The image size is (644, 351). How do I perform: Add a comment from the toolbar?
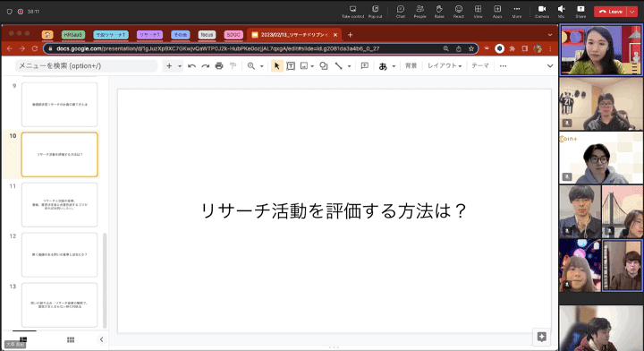[x=364, y=65]
